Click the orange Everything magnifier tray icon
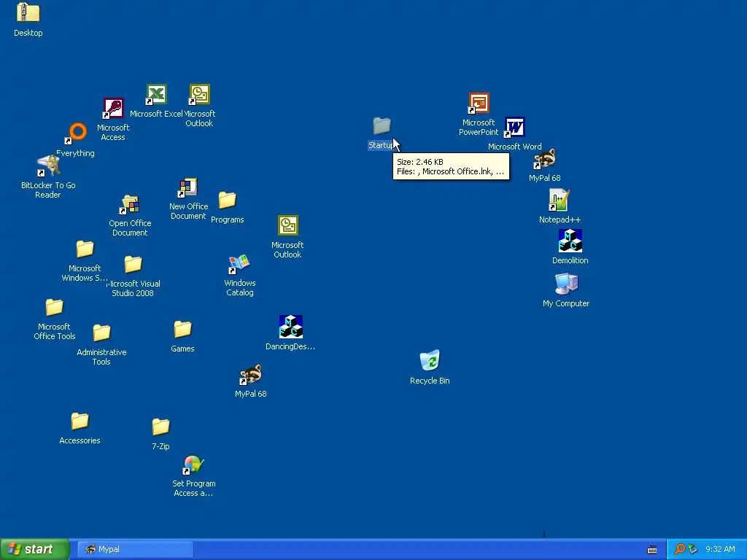Viewport: 747px width, 560px height. click(x=679, y=549)
